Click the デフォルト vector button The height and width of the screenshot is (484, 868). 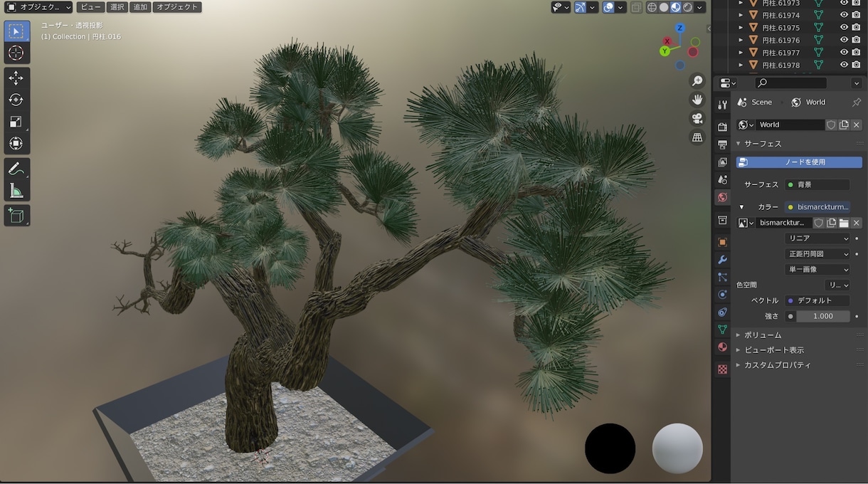817,301
